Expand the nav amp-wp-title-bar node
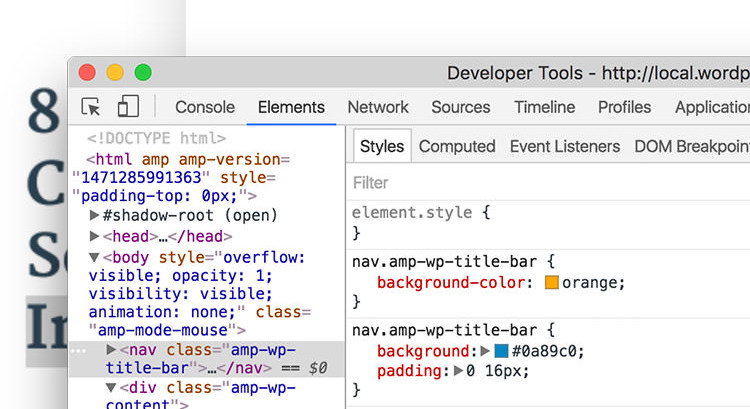Image resolution: width=750 pixels, height=409 pixels. (x=111, y=350)
